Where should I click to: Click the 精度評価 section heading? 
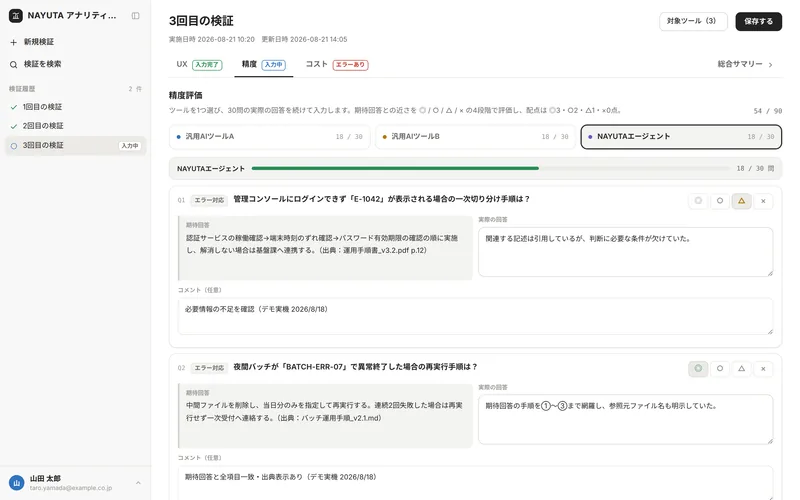(186, 95)
